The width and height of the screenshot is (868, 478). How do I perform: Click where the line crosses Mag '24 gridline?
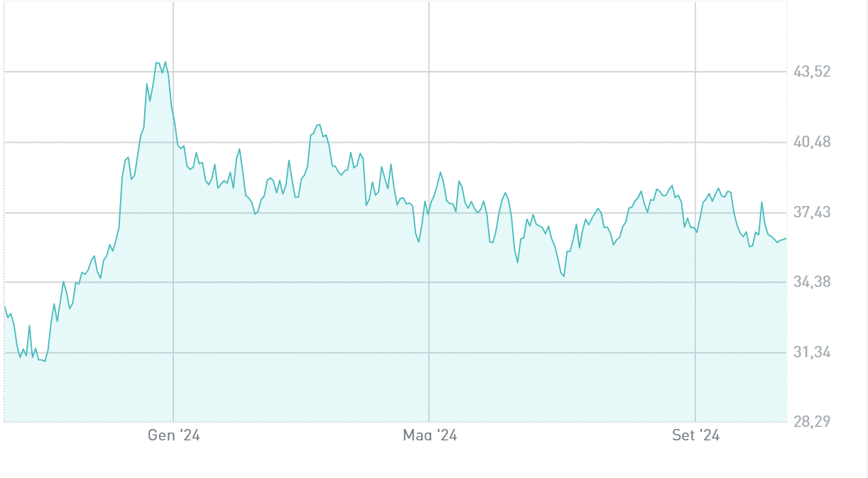point(429,212)
